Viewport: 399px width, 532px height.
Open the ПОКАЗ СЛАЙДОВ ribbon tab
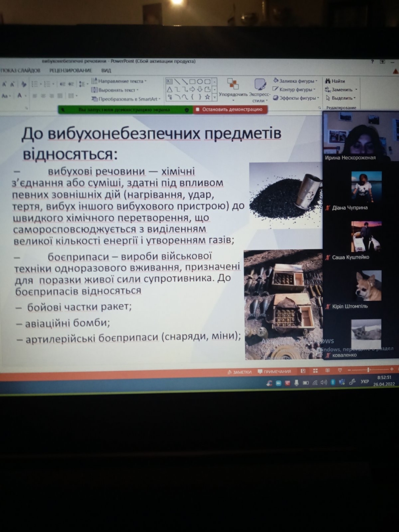tap(20, 70)
